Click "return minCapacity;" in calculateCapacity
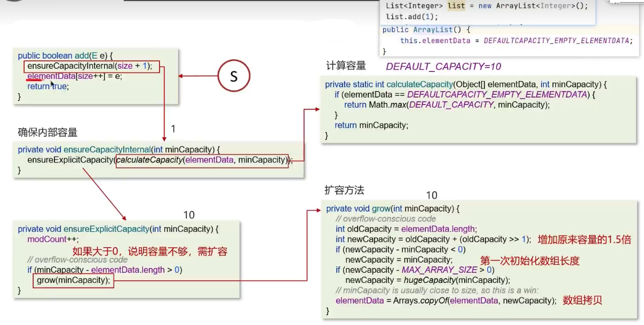 tap(371, 125)
